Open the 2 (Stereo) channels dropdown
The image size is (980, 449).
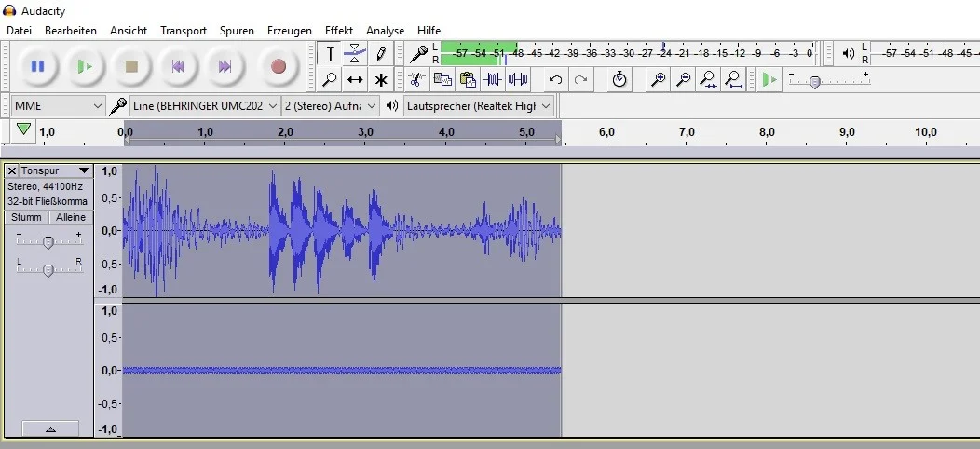(331, 105)
